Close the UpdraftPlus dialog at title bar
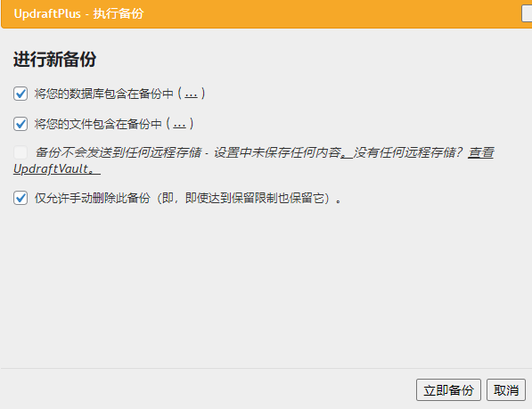Image resolution: width=532 pixels, height=409 pixels. [x=527, y=14]
